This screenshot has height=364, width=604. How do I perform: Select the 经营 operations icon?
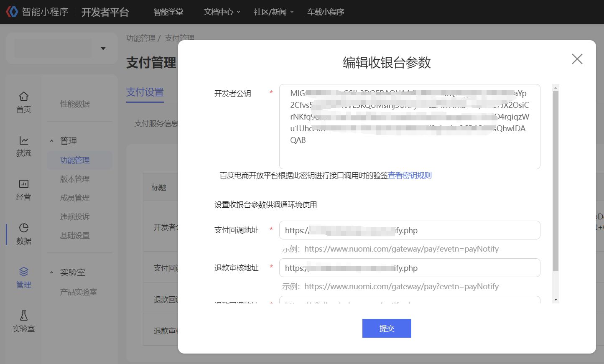24,184
